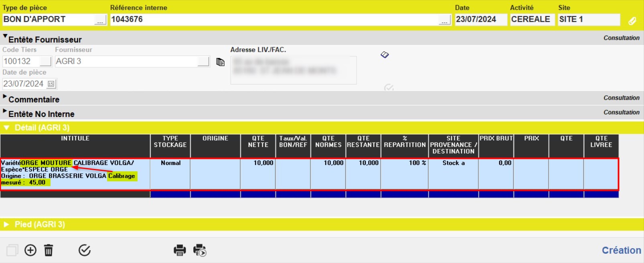Click the supplier documents icon next to AGRI 3

tap(220, 62)
